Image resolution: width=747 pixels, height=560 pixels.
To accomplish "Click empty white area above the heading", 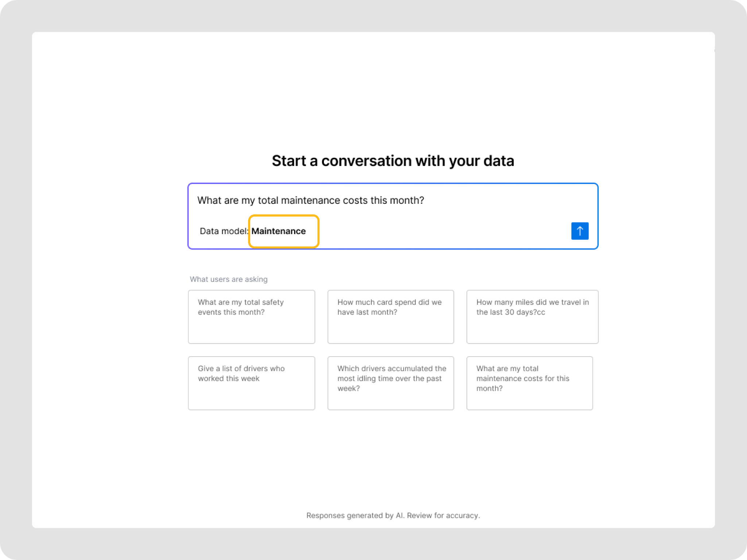I will 373,91.
